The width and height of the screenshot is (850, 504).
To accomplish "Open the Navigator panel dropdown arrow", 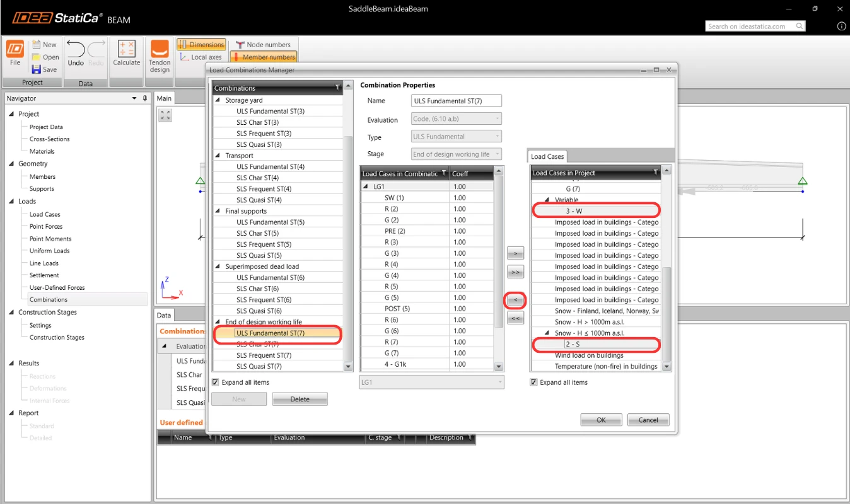I will [x=134, y=98].
